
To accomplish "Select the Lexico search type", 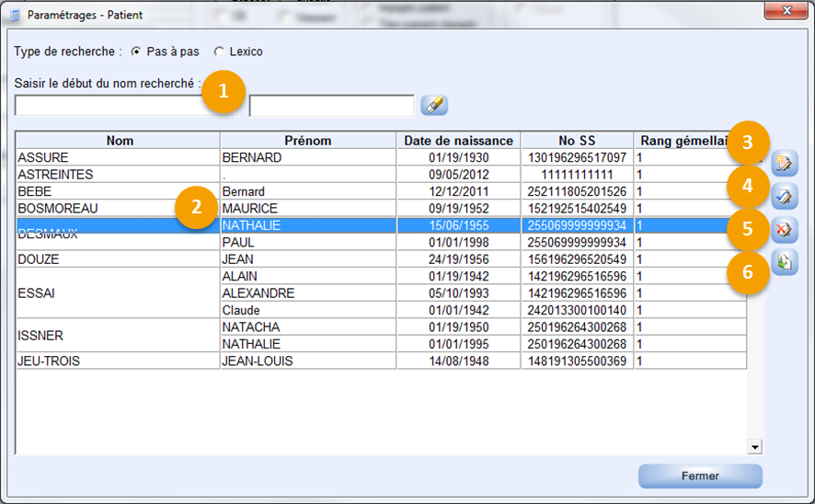I will pos(218,52).
